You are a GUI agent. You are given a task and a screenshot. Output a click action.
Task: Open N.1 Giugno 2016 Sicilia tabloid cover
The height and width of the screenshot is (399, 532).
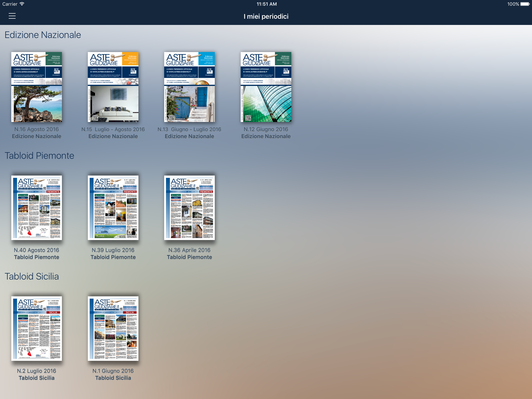(113, 328)
